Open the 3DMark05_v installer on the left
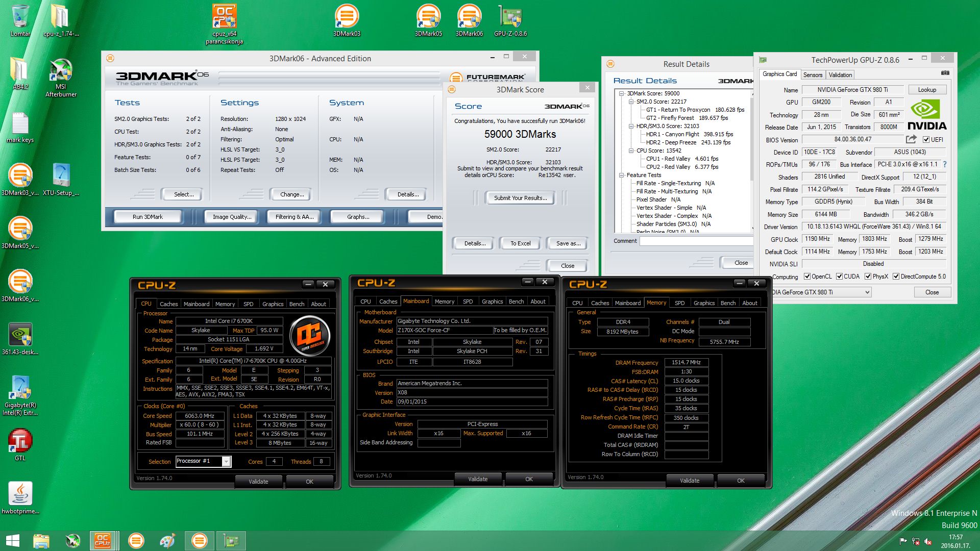The image size is (980, 551). (x=20, y=233)
